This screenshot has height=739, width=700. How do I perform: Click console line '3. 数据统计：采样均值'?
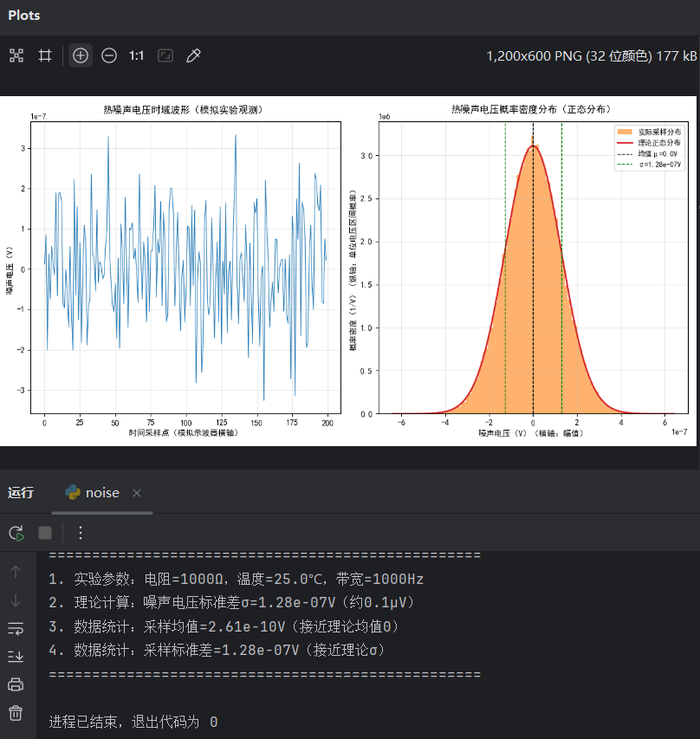pos(224,626)
